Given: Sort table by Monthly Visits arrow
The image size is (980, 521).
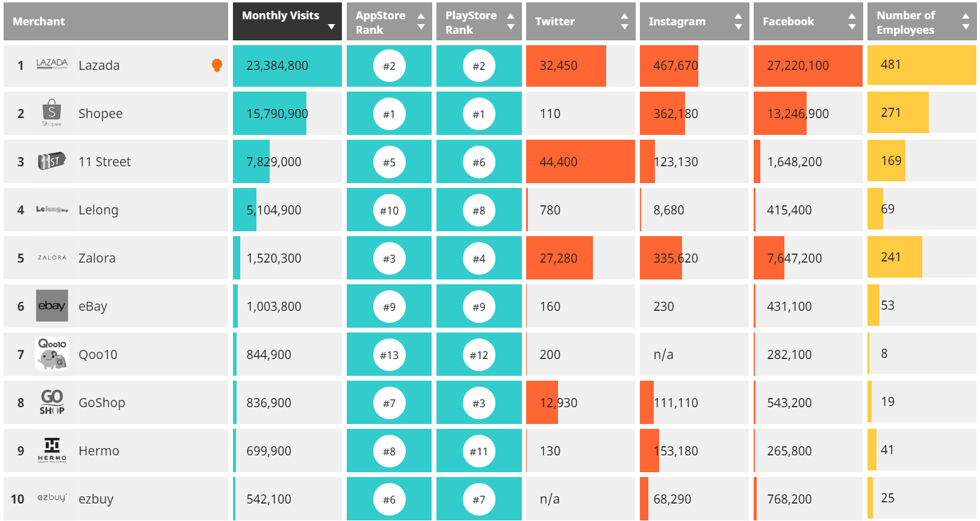Looking at the screenshot, I should coord(331,27).
